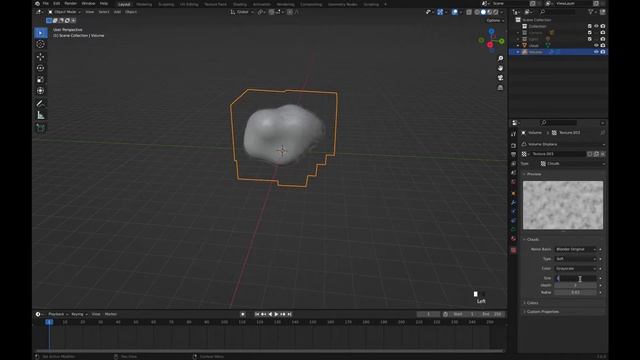Image resolution: width=640 pixels, height=360 pixels.
Task: Click the zoom magnifier viewport icon
Action: pos(500,59)
